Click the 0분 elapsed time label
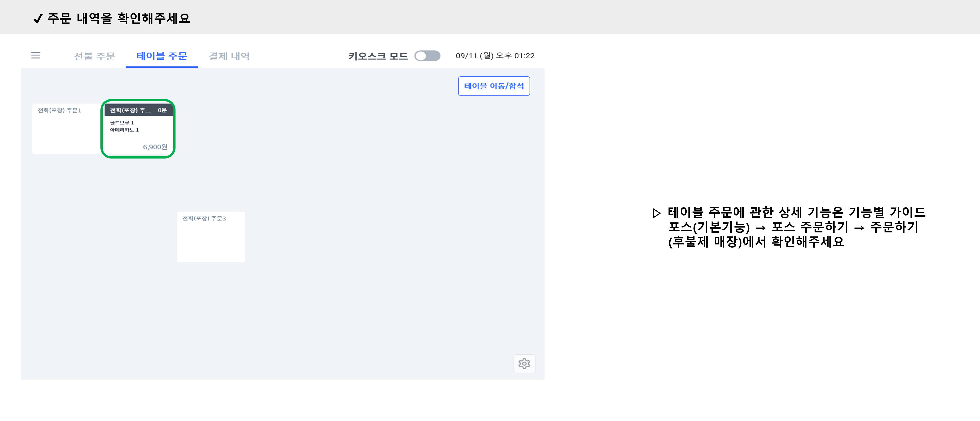 pyautogui.click(x=162, y=110)
